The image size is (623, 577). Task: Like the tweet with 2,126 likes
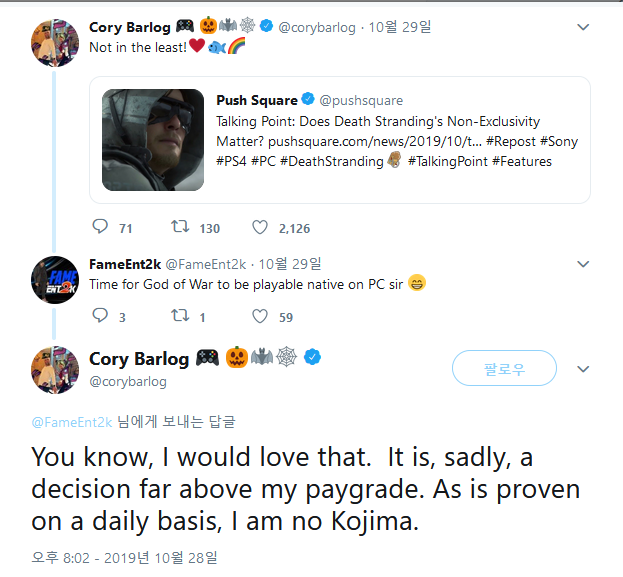point(261,228)
